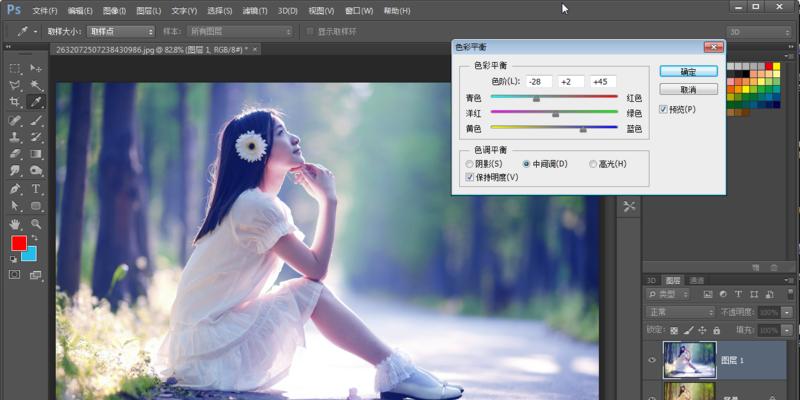
Task: Lock all layer attributes
Action: tap(716, 330)
